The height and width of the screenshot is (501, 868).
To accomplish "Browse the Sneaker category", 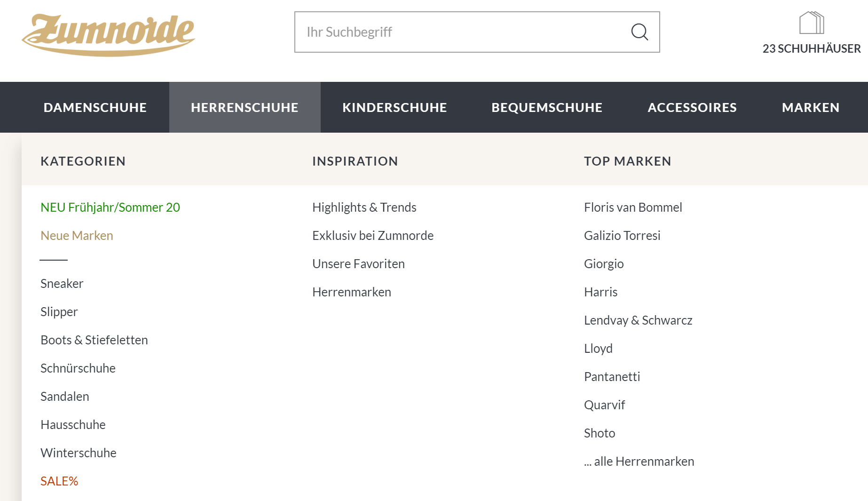I will coord(62,284).
